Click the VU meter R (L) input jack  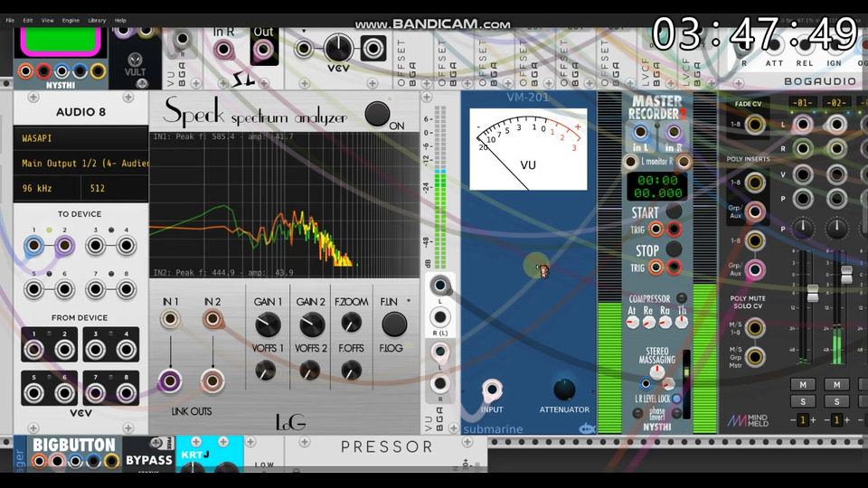pyautogui.click(x=439, y=317)
